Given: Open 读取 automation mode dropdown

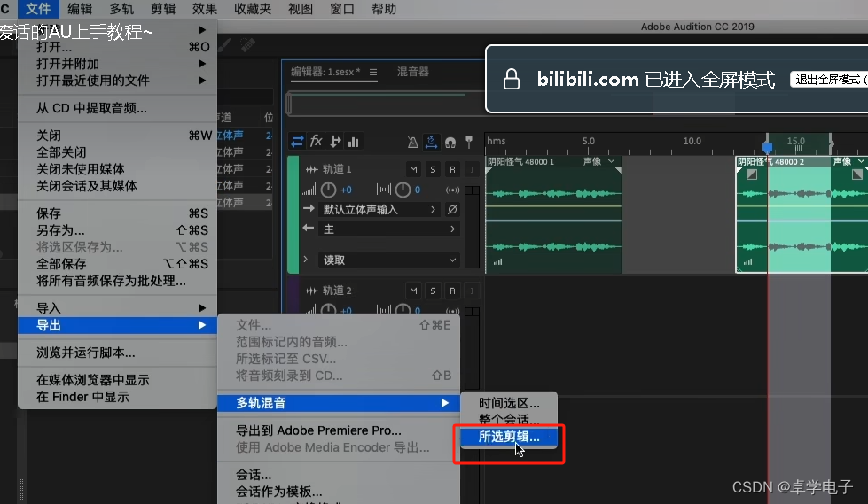Looking at the screenshot, I should pos(389,260).
